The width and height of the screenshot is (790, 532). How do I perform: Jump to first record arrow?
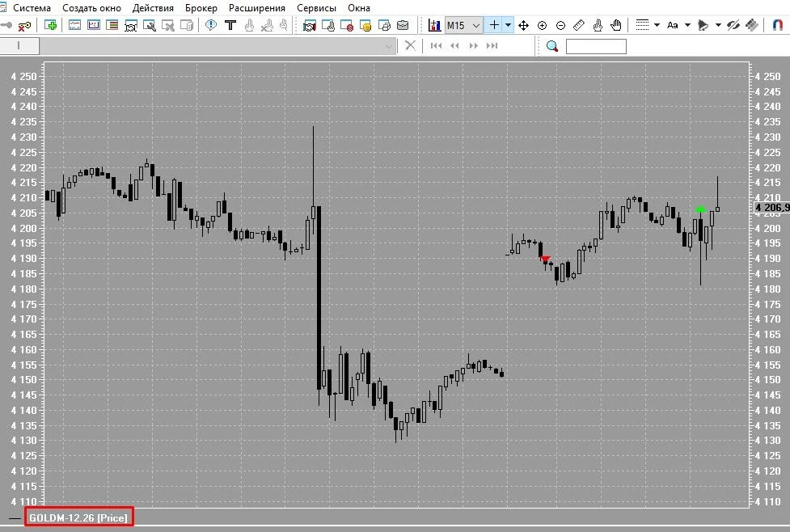point(437,46)
